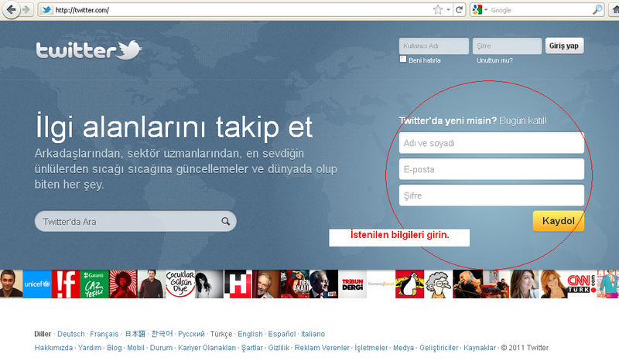The image size is (619, 364).
Task: Open the Tribün Dergi thumbnail
Action: (x=353, y=284)
